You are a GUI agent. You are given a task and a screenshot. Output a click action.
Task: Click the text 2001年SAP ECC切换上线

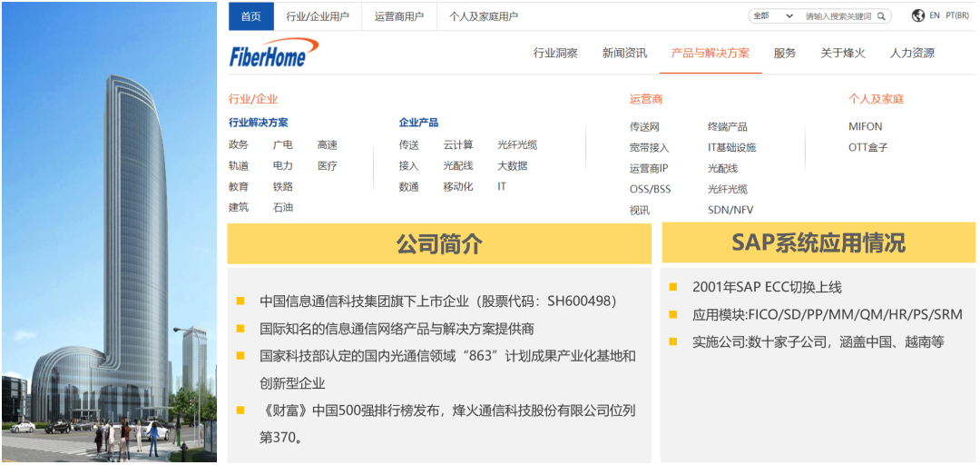[x=767, y=287]
